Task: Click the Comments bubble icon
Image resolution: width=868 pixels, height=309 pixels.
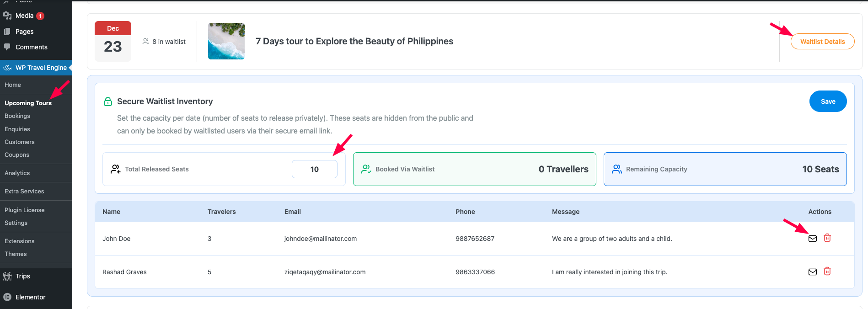Action: point(7,47)
